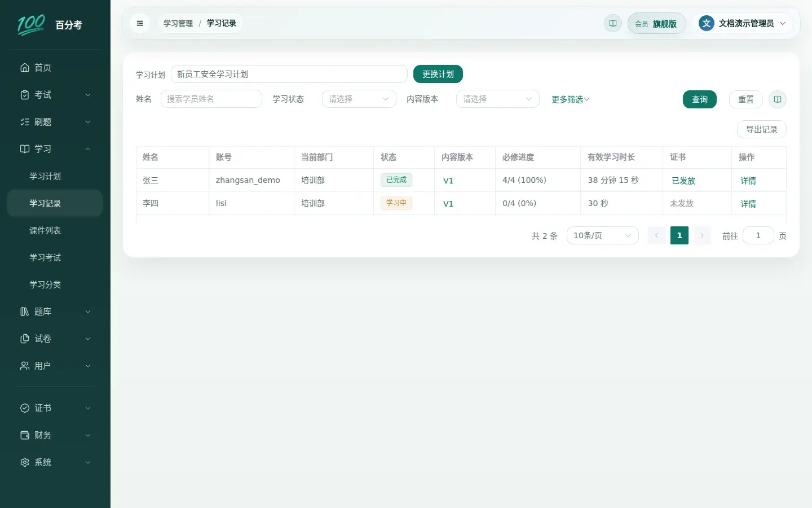The width and height of the screenshot is (812, 508).
Task: Open 学习考试 in the sidebar
Action: click(x=55, y=257)
